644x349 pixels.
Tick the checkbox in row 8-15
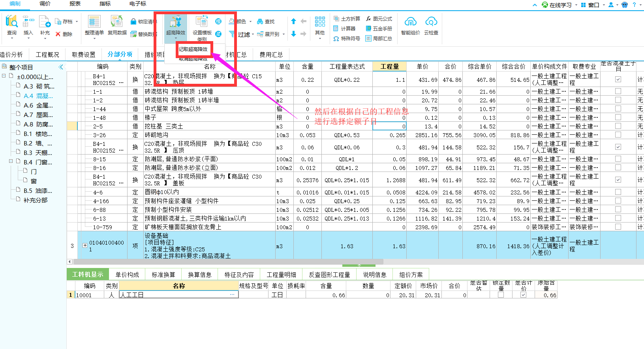(618, 159)
